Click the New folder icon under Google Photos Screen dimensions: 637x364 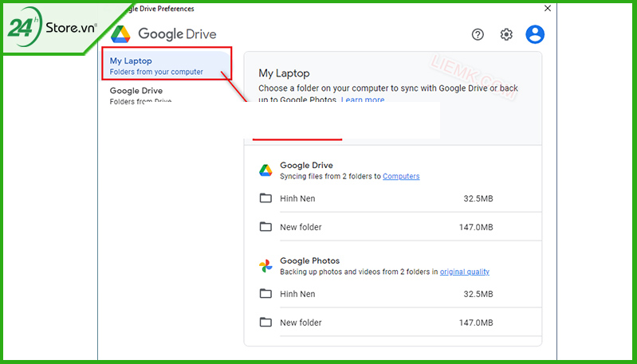265,323
